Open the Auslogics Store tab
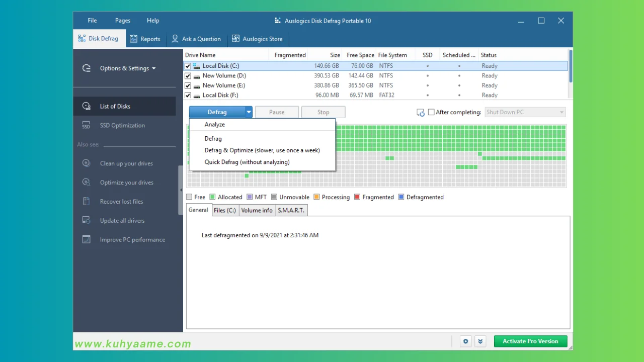The height and width of the screenshot is (362, 644). pyautogui.click(x=257, y=39)
